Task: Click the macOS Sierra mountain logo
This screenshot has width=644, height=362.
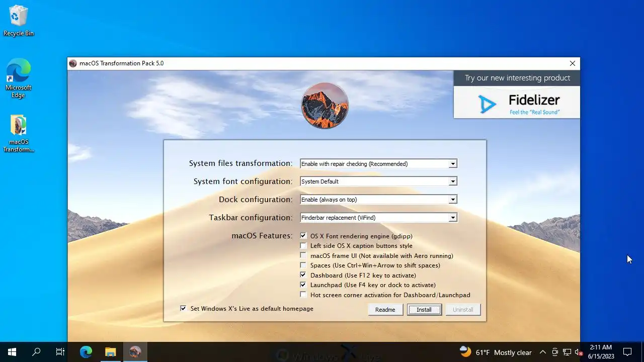Action: pyautogui.click(x=325, y=106)
